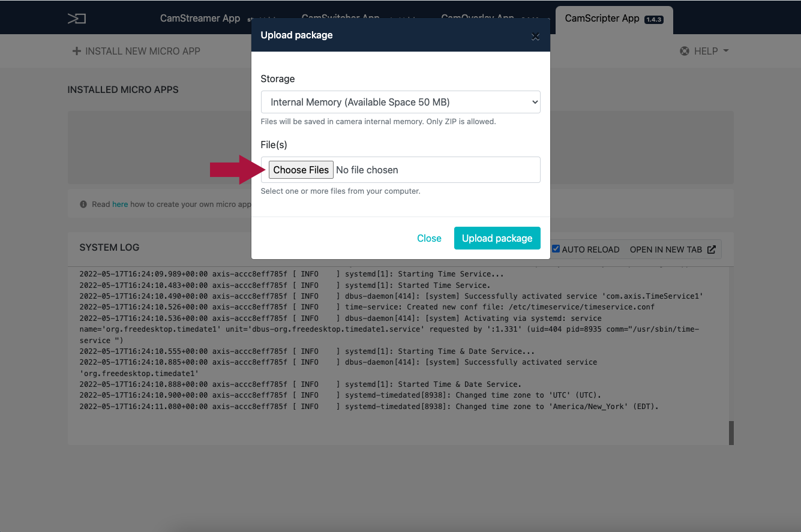Click the 'No file chosen' file field
Viewport: 801px width, 532px height.
pos(401,170)
